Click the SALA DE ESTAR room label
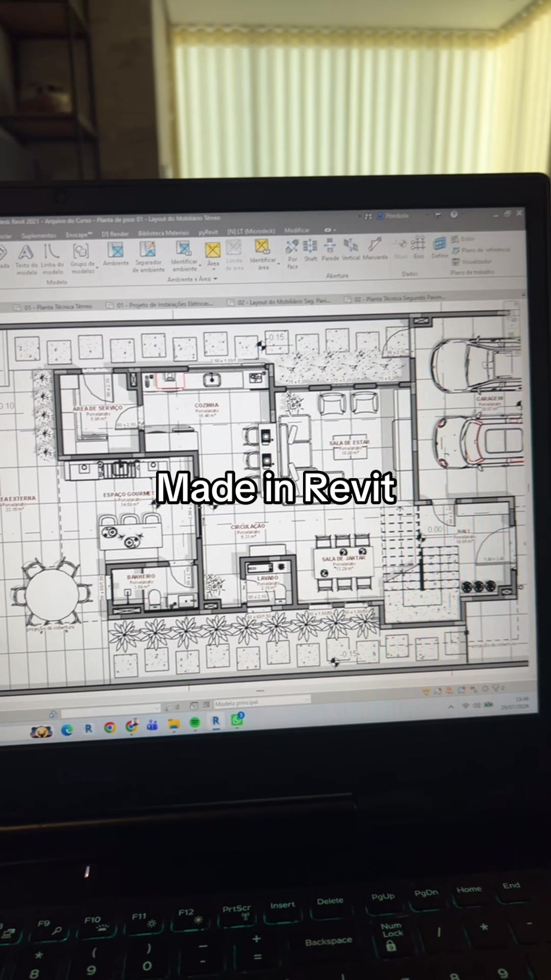Image resolution: width=551 pixels, height=980 pixels. click(349, 442)
